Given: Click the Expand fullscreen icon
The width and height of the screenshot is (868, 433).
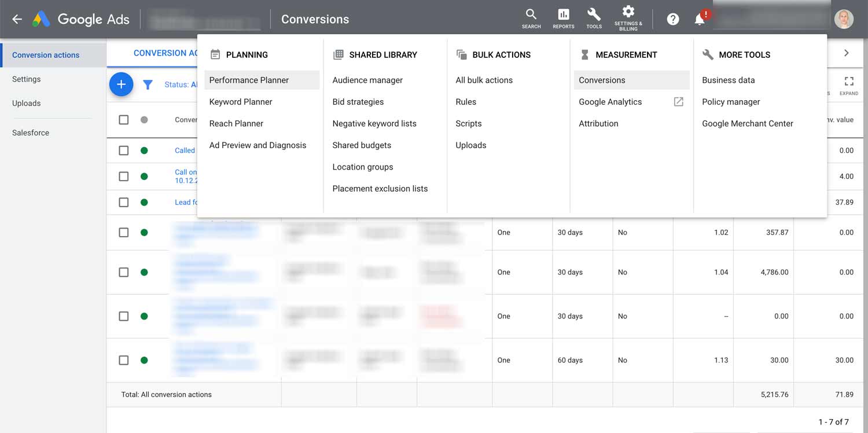Looking at the screenshot, I should pyautogui.click(x=848, y=84).
